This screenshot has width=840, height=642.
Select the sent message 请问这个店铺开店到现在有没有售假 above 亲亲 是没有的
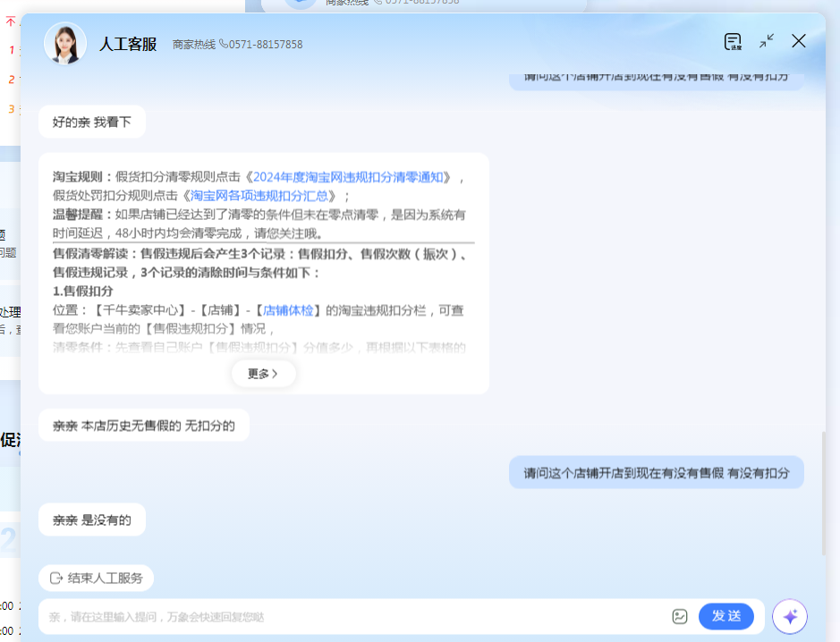657,473
